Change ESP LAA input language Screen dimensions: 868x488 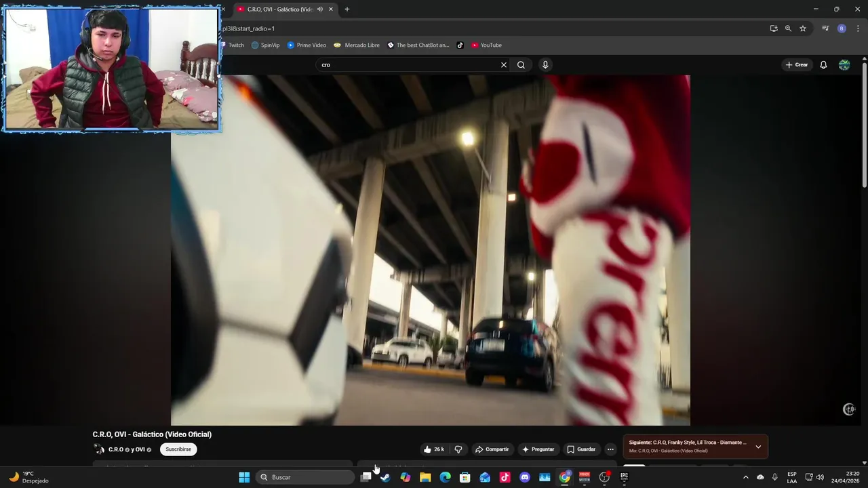point(792,477)
